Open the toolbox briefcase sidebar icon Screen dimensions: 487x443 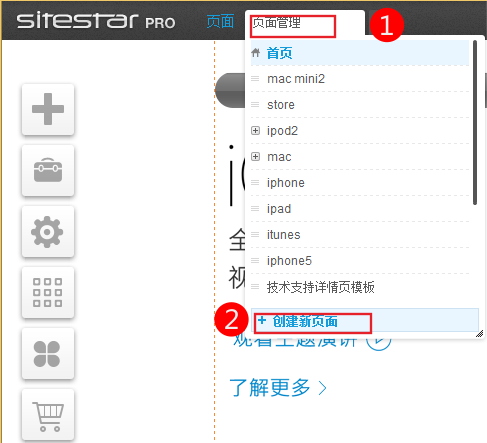pos(48,170)
